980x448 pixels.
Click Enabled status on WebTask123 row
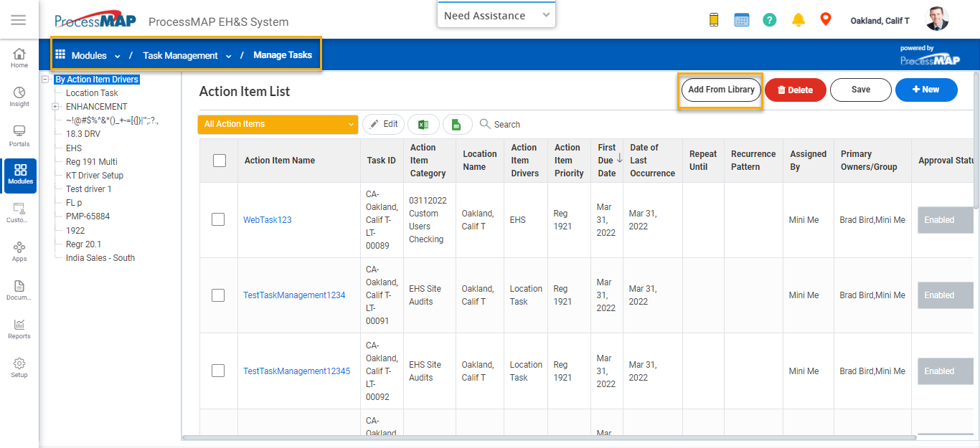946,220
